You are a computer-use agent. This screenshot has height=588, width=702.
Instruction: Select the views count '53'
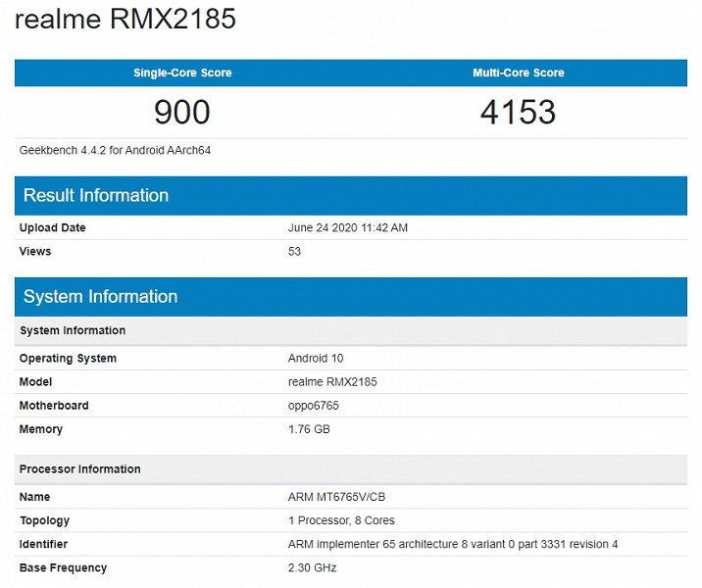click(294, 252)
